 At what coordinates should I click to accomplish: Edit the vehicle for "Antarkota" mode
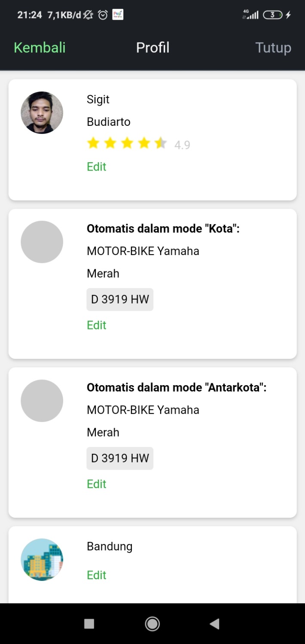96,484
